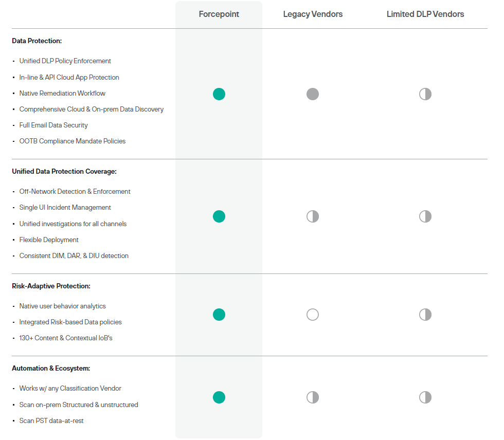Click Forcepoint's Risk-Adaptive Protection green circle

point(219,315)
